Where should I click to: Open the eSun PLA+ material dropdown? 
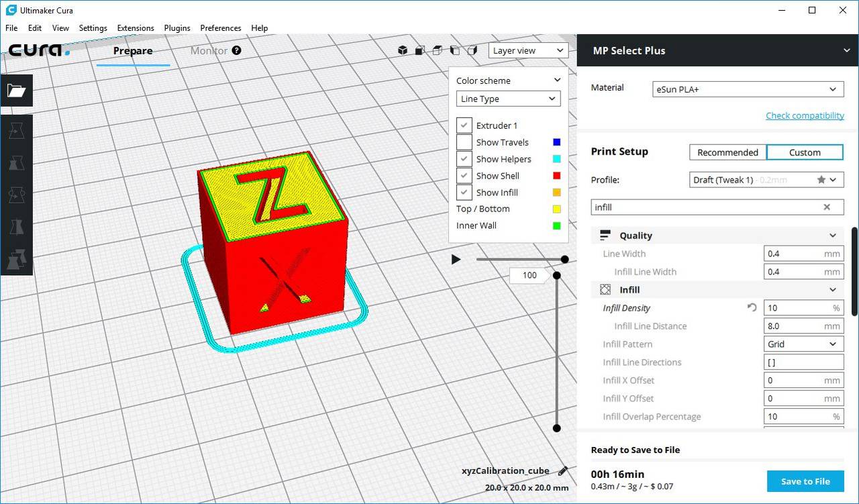(x=748, y=89)
